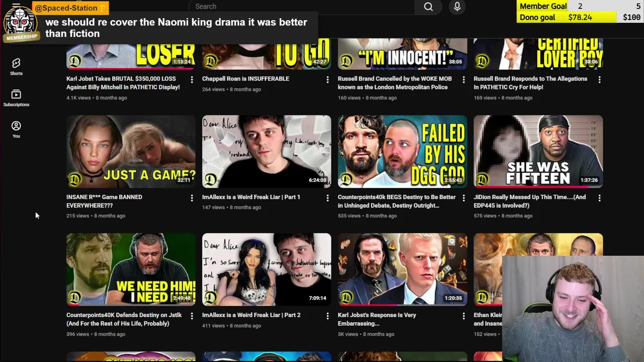Click the search magnifier icon
The height and width of the screenshot is (362, 644).
coord(428,7)
